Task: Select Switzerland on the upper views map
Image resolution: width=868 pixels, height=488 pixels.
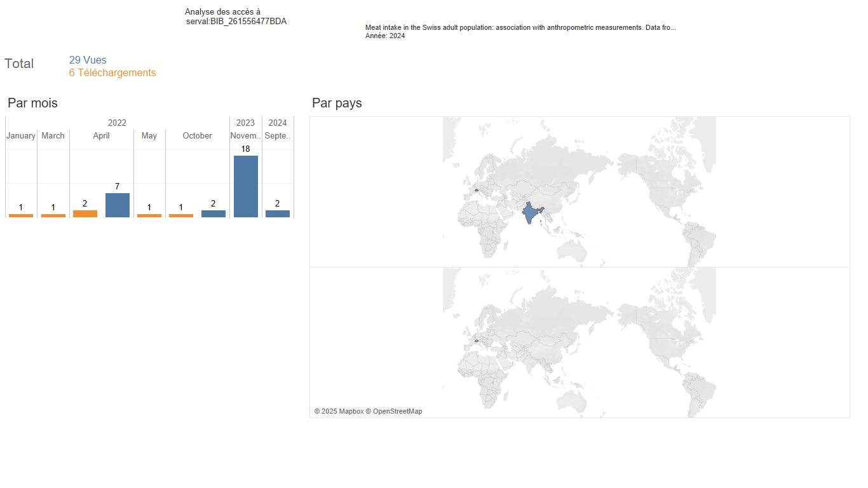Action: pos(476,190)
